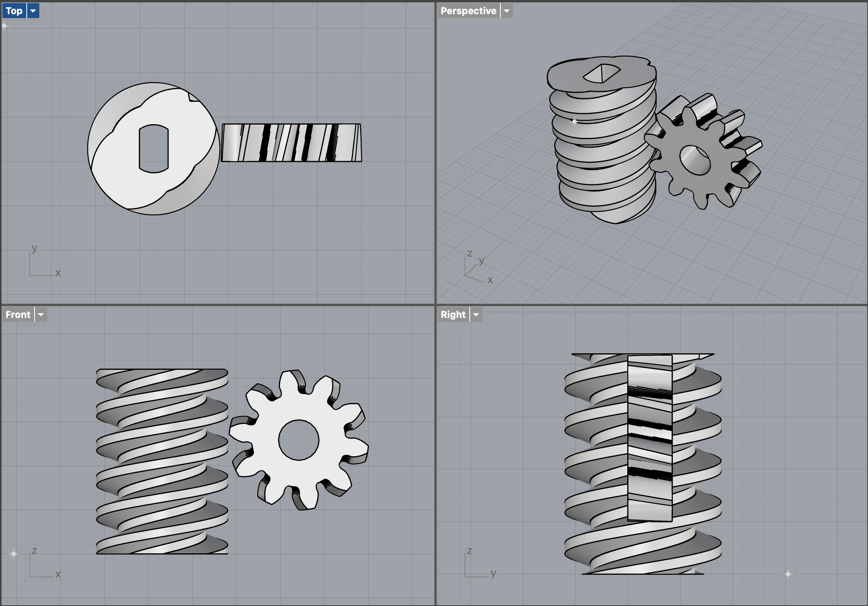Screen dimensions: 868x606
Task: Select the edge-on spur gear in Top viewport
Action: coord(291,143)
